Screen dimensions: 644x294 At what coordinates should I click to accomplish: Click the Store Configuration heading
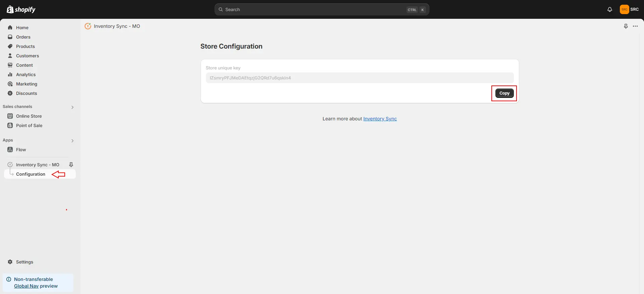231,46
